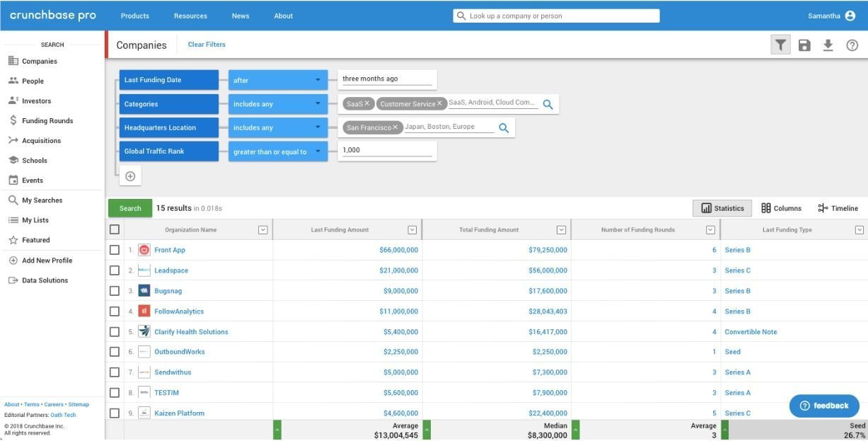Open the feedback button
The height and width of the screenshot is (441, 868).
824,406
